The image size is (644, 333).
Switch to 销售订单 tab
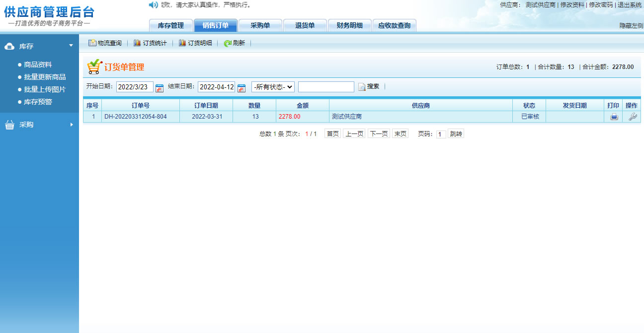coord(215,25)
